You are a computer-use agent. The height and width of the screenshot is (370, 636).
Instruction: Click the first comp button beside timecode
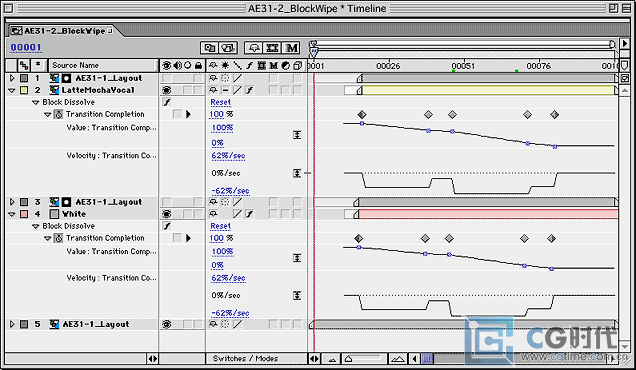click(210, 48)
